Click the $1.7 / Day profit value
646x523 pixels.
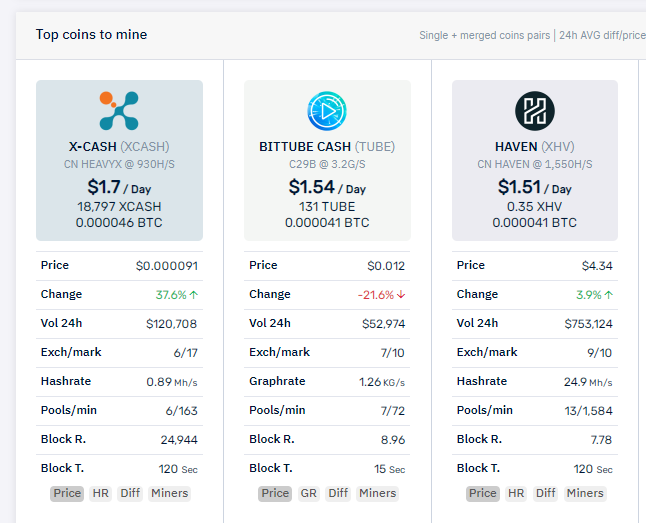pos(119,188)
